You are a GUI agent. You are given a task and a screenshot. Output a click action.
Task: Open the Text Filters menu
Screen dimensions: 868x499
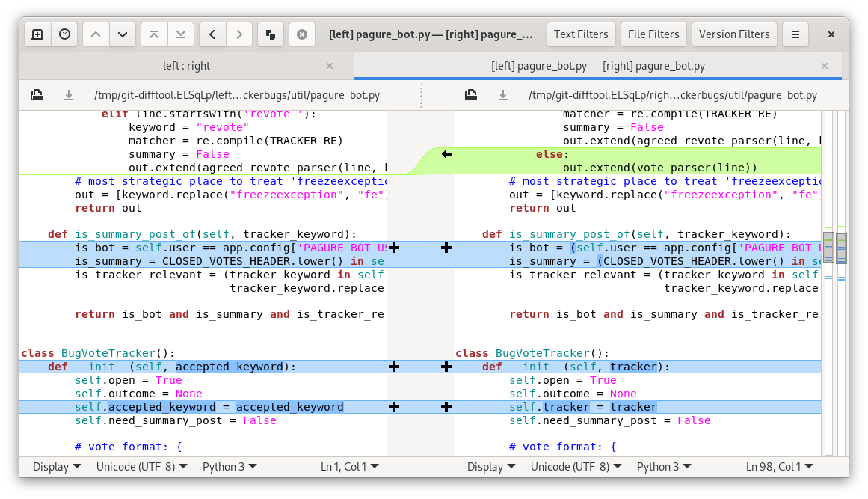coord(581,34)
